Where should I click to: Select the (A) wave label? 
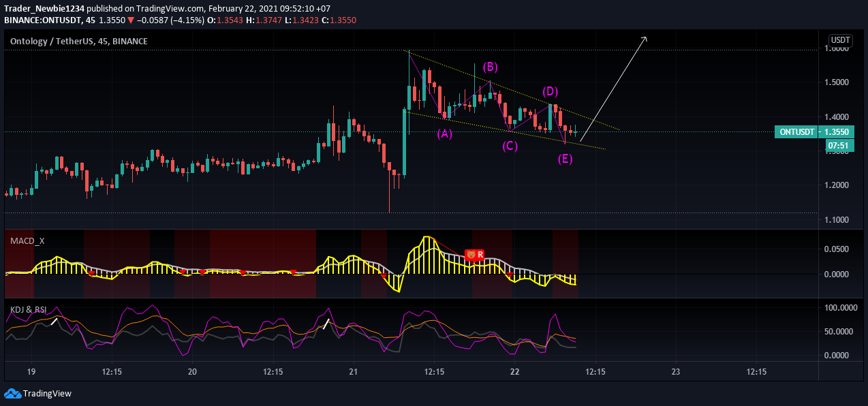444,134
